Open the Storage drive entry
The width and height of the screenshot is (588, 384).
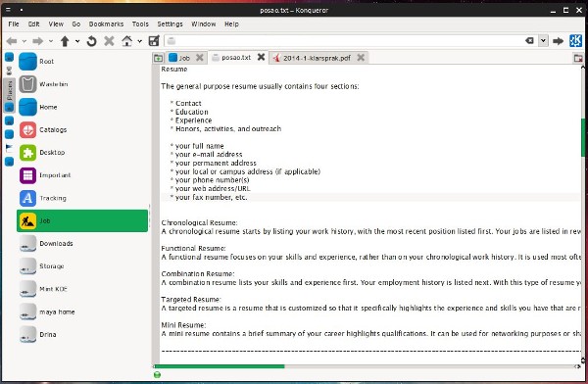click(82, 266)
